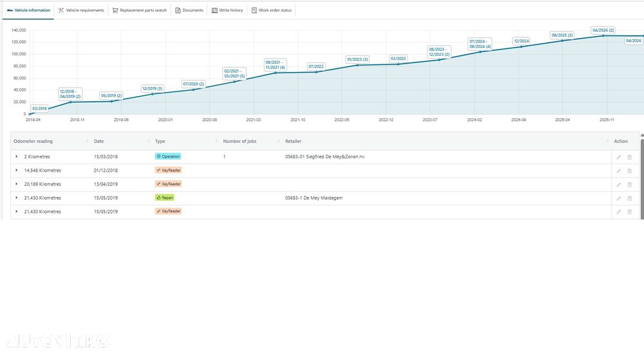Image resolution: width=644 pixels, height=354 pixels.
Task: Click retailer 05683-1 De Mey Maldegem
Action: tap(314, 198)
